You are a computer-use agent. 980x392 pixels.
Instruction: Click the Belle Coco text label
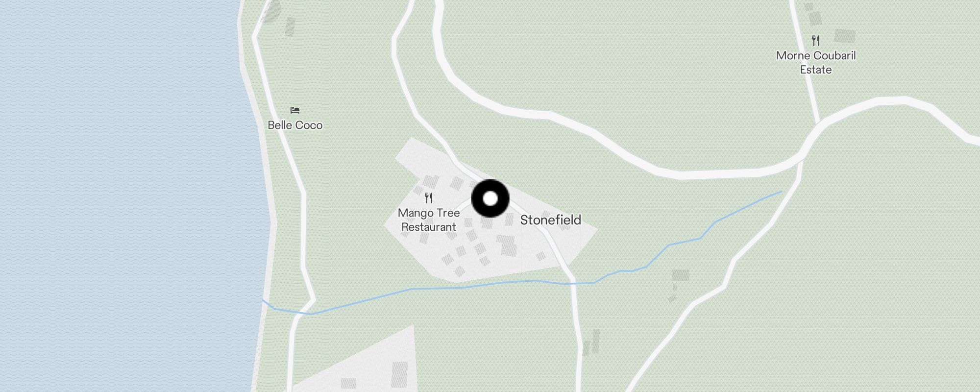coord(295,125)
